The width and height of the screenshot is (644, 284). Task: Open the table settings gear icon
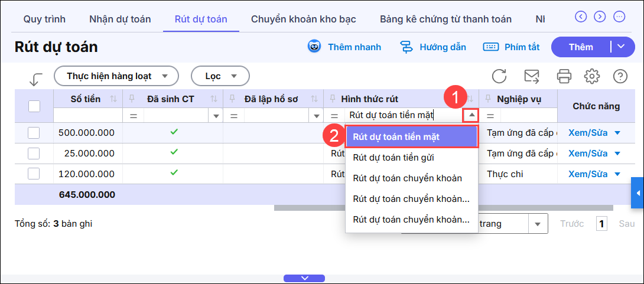[592, 76]
